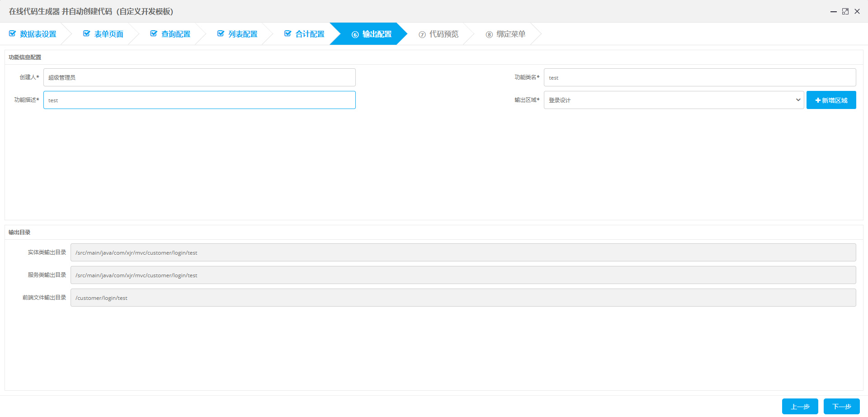Select the 服务类输出目录 path field
This screenshot has width=868, height=417.
click(463, 275)
